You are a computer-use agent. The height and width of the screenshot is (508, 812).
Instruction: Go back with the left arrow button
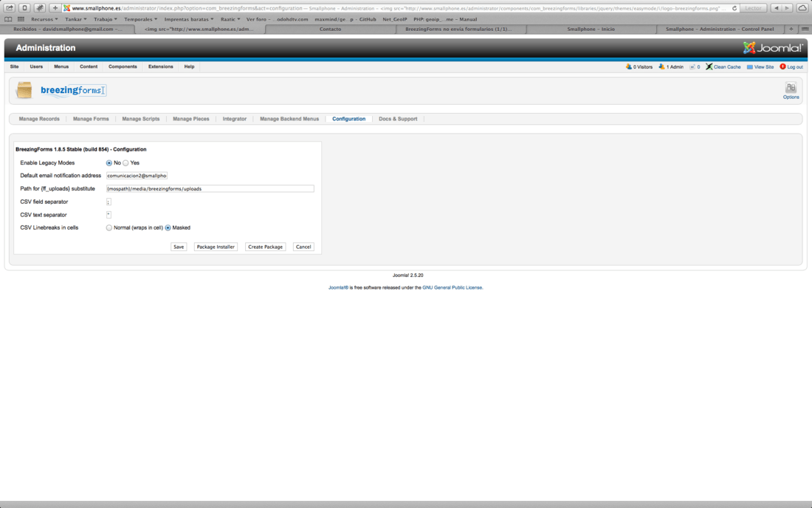click(777, 8)
